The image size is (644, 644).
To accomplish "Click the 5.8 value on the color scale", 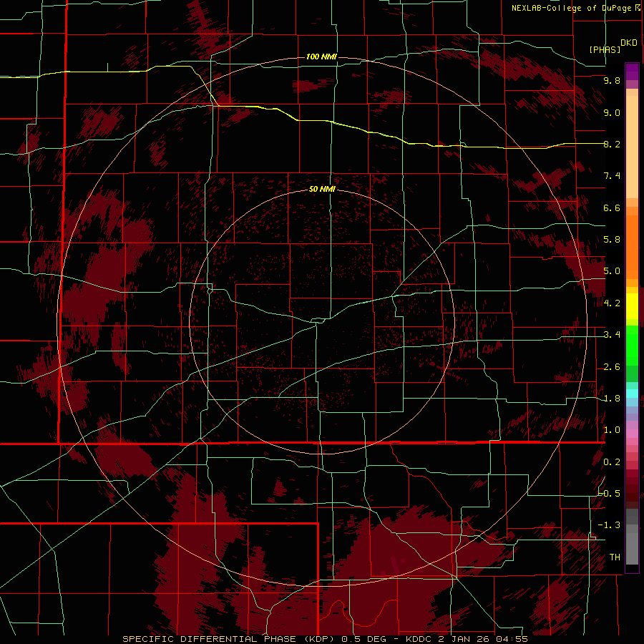I will (612, 240).
